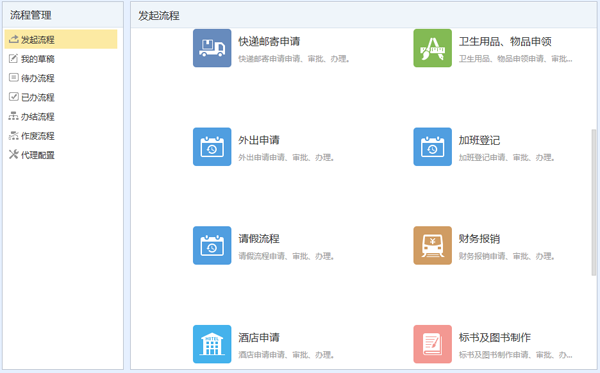Screen dimensions: 600x373
Task: Click truncated description 卫生用品、物品申领申请、审批...
Action: 515,59
